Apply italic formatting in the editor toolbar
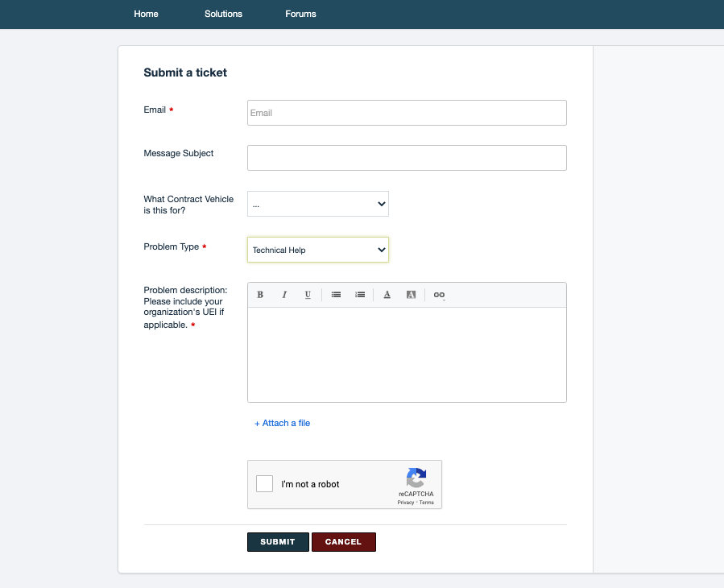724x588 pixels. coord(284,294)
